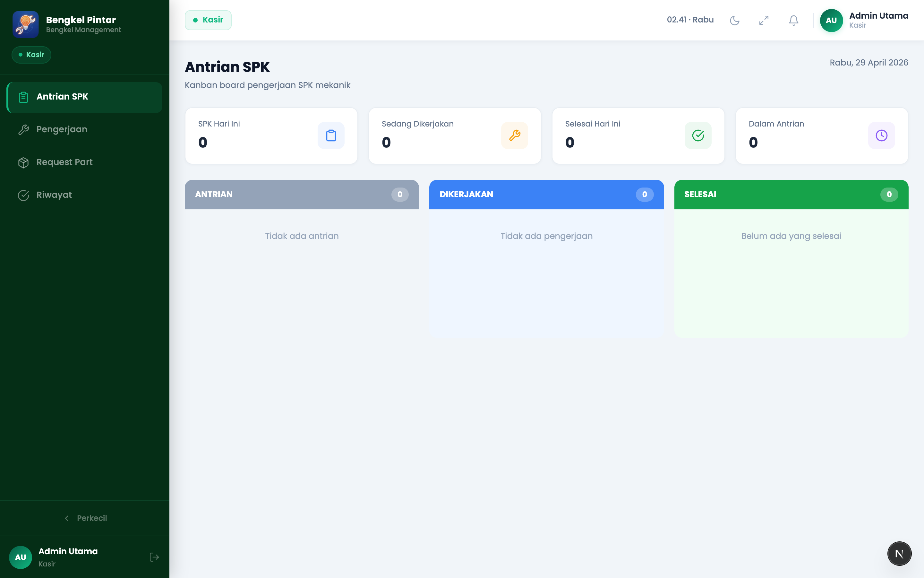924x578 pixels.
Task: Click the Bengkel Pintar logo icon
Action: tap(26, 24)
